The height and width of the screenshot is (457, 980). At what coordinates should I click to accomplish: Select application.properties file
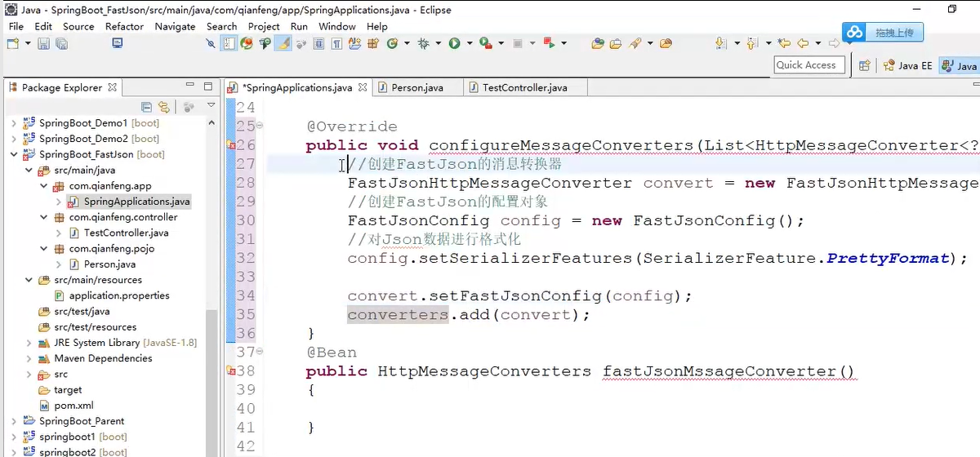click(x=111, y=295)
